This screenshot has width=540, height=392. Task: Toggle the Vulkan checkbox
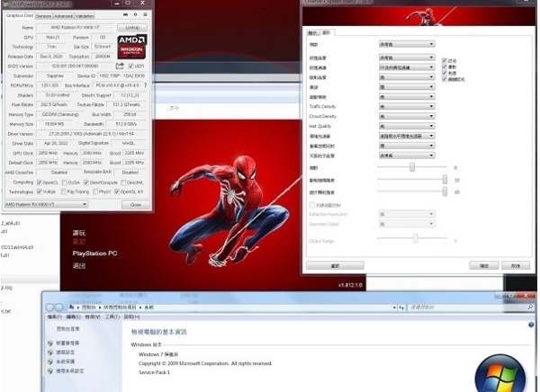tap(40, 192)
